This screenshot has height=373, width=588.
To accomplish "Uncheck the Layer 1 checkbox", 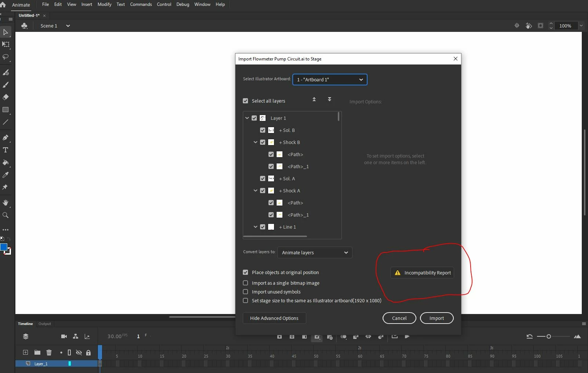I will click(x=254, y=118).
